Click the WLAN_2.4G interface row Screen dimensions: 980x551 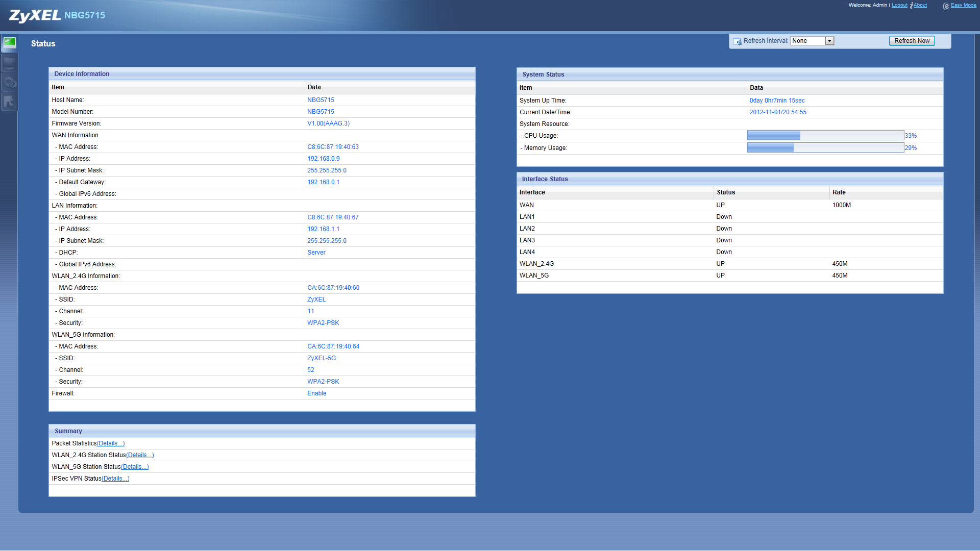(x=730, y=264)
